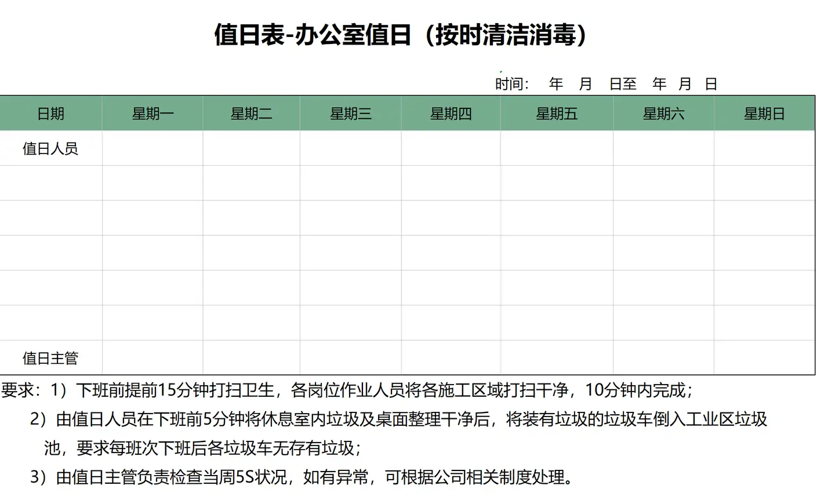Select the 星期四 header cell
The width and height of the screenshot is (835, 504).
451,114
